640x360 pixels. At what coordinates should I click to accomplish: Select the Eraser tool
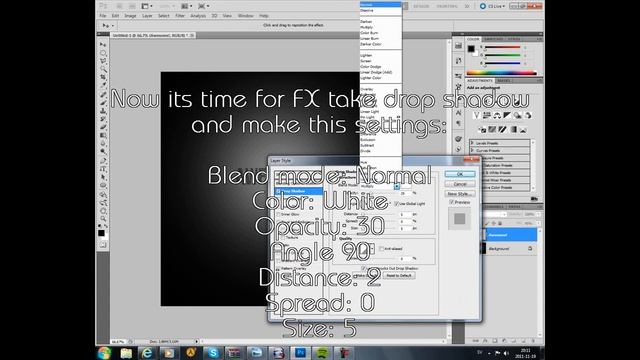103,127
